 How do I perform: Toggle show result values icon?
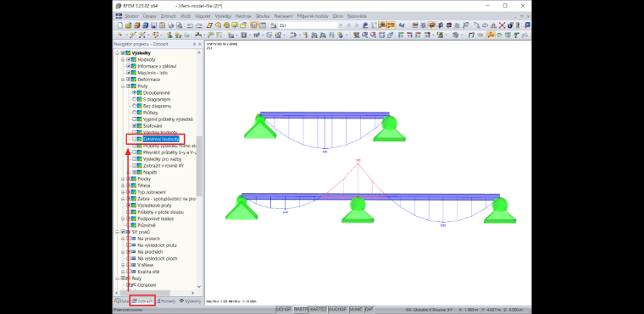pyautogui.click(x=391, y=25)
